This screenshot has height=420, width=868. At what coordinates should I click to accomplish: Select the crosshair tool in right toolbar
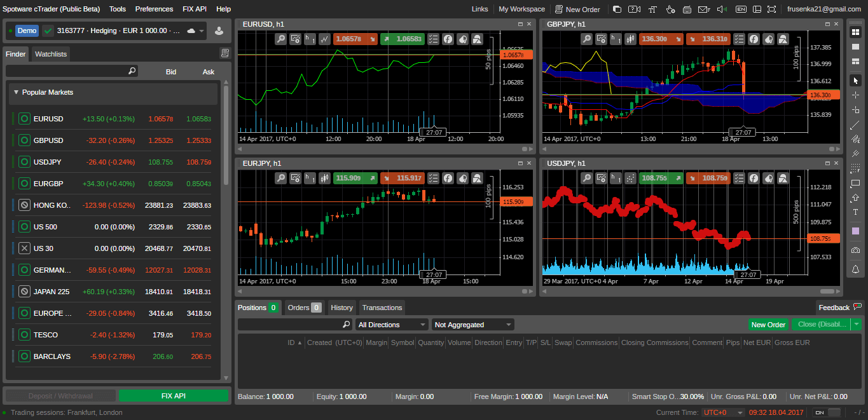tap(855, 95)
